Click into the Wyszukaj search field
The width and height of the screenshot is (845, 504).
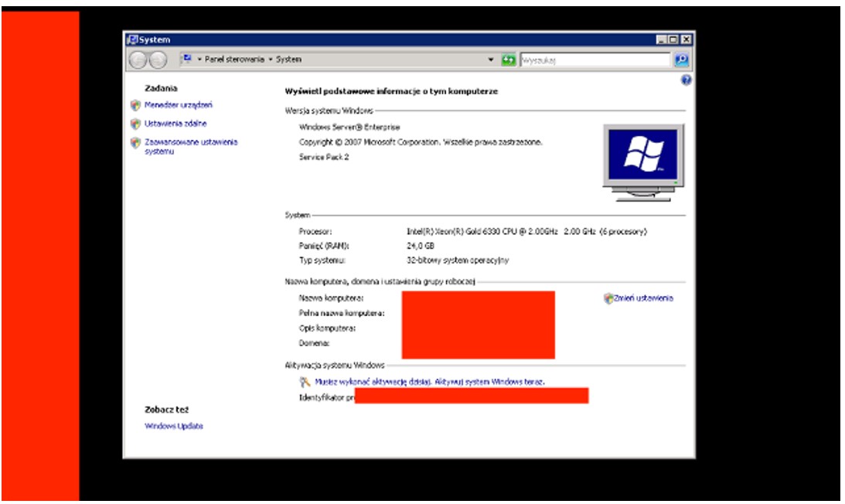[x=595, y=60]
